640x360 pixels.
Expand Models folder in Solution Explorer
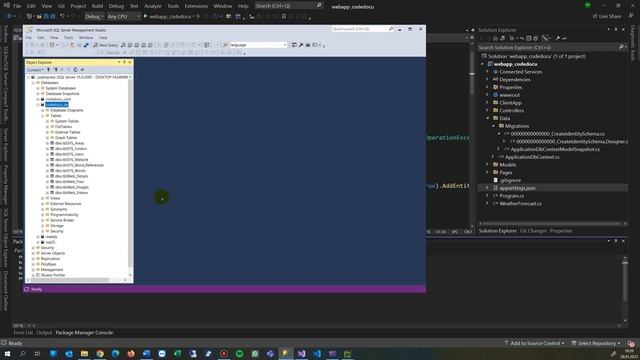pos(487,164)
